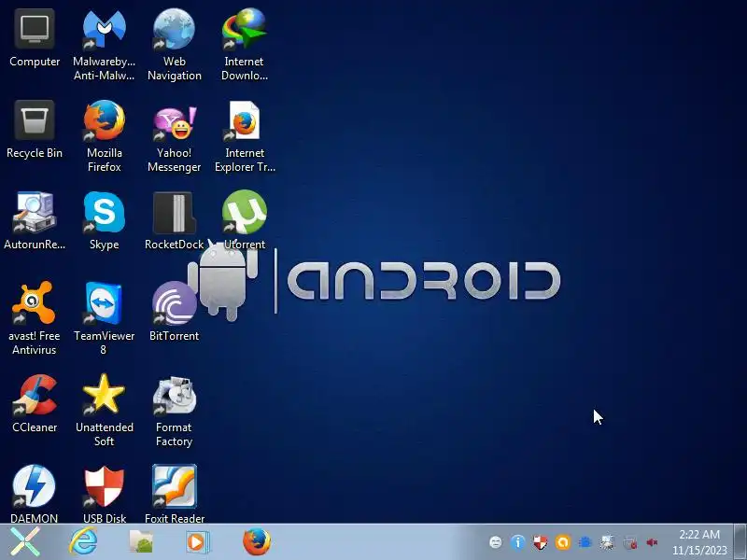
Task: Click the white face tray icon
Action: pyautogui.click(x=496, y=542)
